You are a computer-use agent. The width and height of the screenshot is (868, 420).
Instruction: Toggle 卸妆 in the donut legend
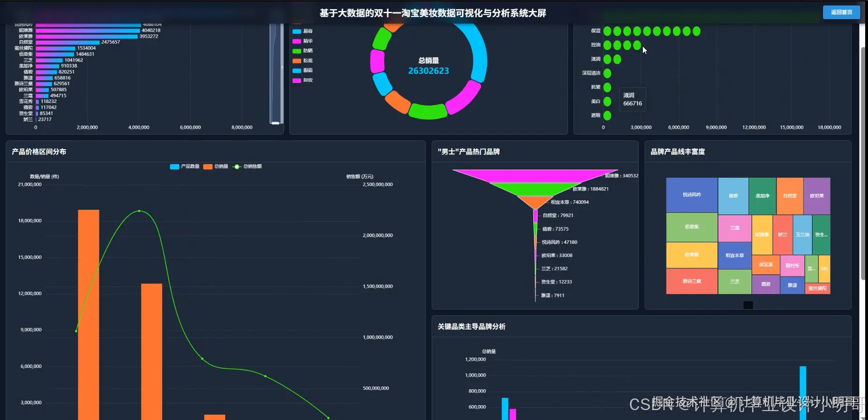tap(303, 80)
